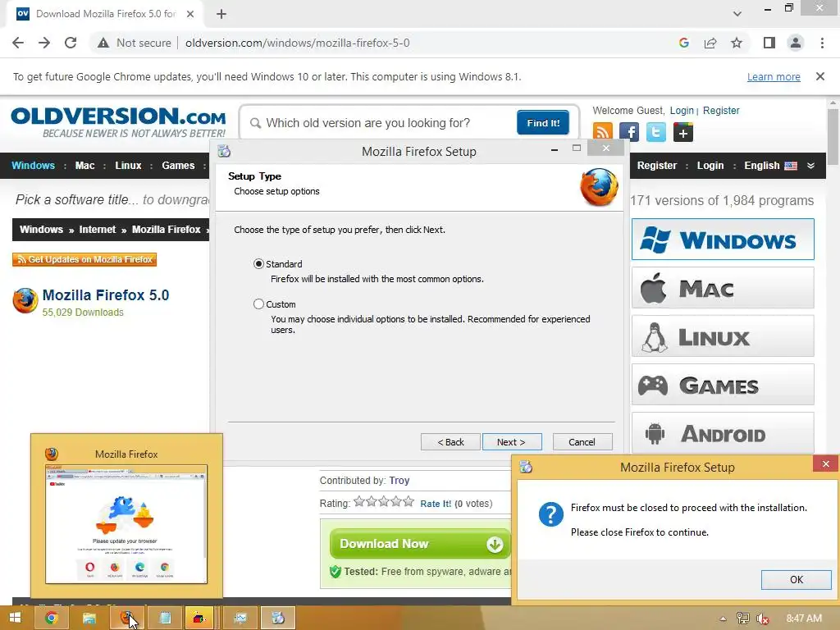840x630 pixels.
Task: Close the Download Mozilla Firefox tab
Action: (190, 14)
